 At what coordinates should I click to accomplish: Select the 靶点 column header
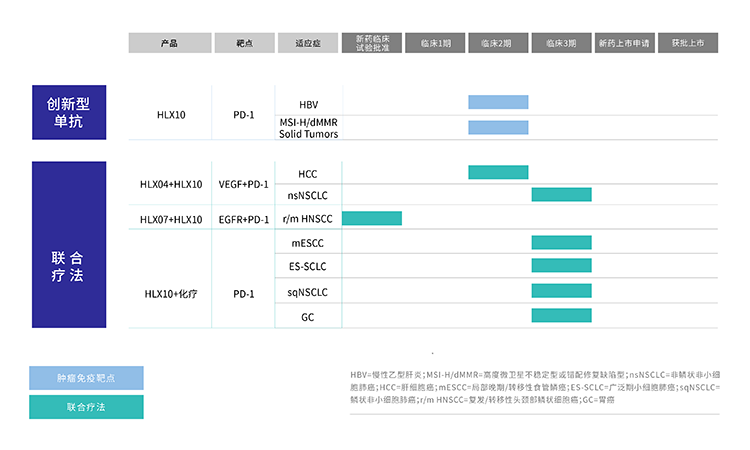244,43
